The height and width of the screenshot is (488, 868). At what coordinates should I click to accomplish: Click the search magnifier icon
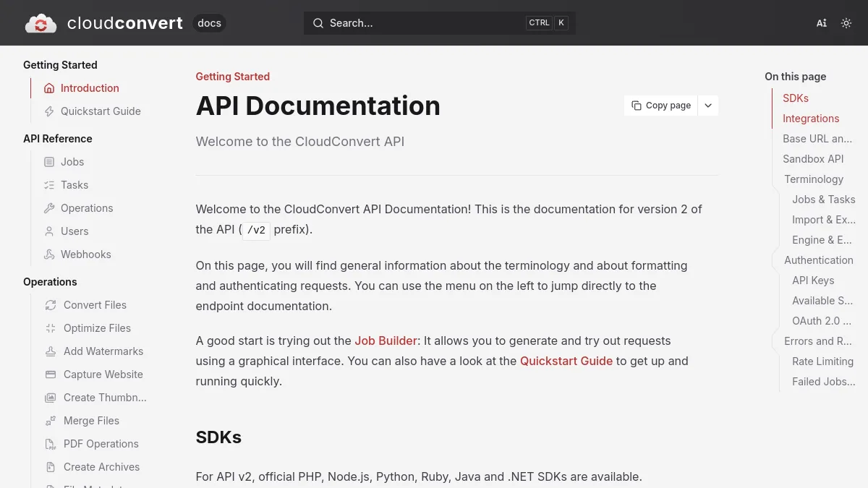click(x=318, y=23)
